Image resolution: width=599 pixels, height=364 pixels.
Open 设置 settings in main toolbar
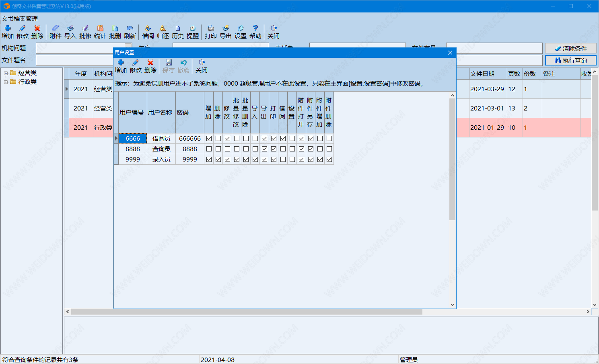241,32
